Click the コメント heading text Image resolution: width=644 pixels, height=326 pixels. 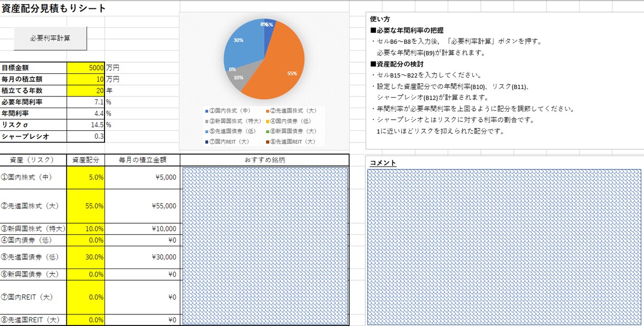click(x=383, y=162)
